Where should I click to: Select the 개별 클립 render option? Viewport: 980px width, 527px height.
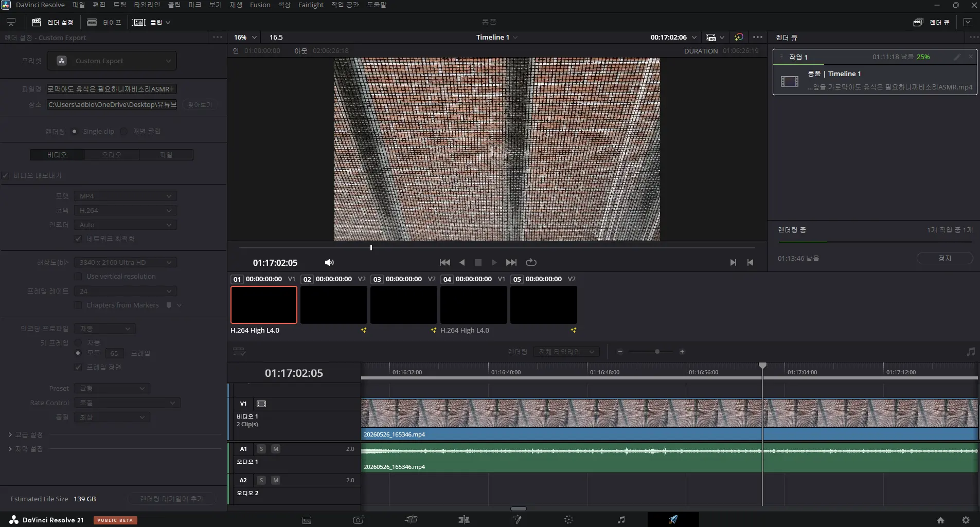[x=124, y=132]
